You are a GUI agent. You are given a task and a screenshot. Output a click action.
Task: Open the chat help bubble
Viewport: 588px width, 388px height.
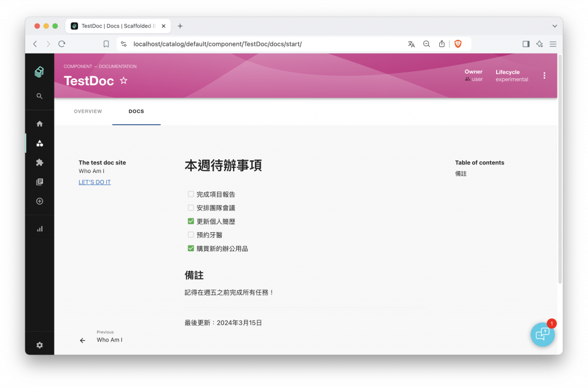point(543,335)
